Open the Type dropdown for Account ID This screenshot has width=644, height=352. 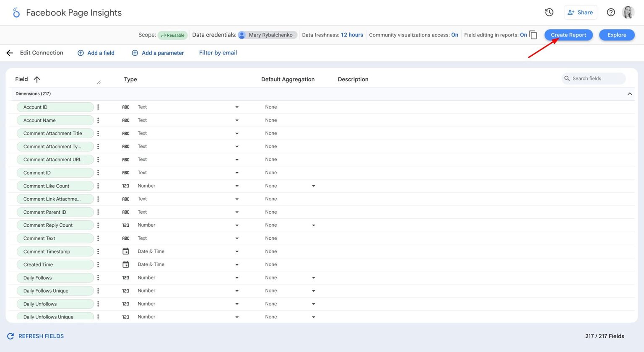click(x=237, y=107)
